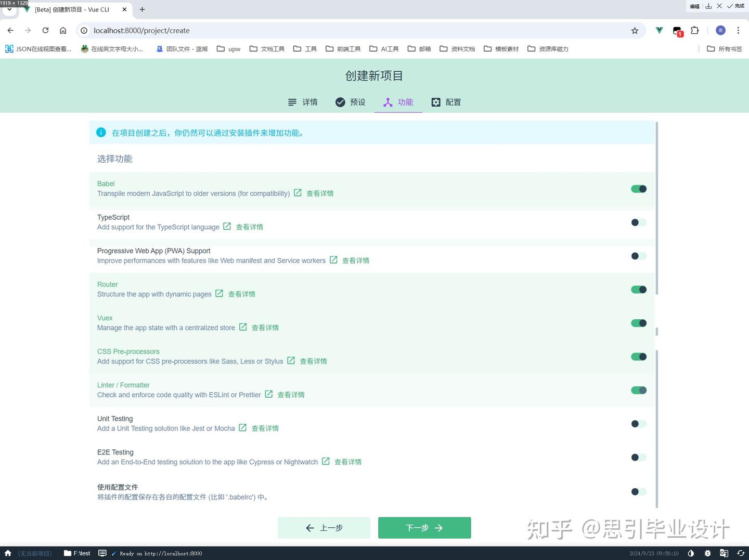
Task: Switch to the 配置 step tab
Action: click(446, 102)
